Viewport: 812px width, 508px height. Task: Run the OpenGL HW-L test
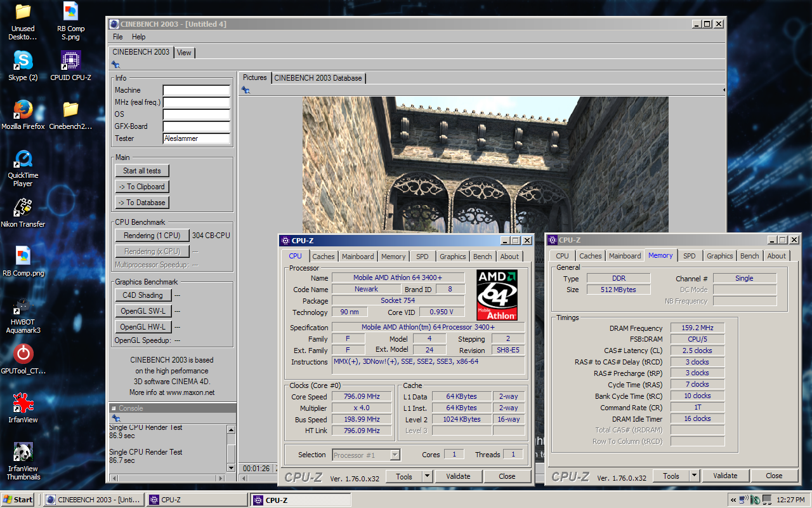[x=143, y=327]
